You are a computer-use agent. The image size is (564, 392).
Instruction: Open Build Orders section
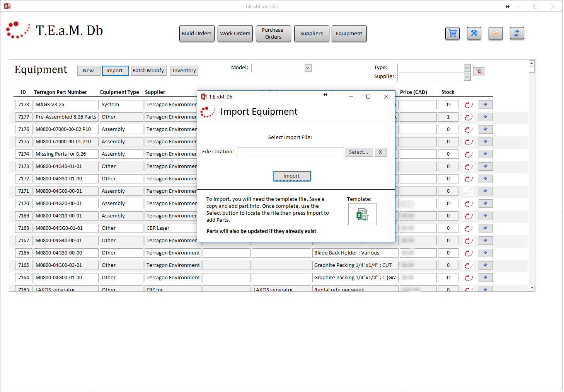(197, 34)
